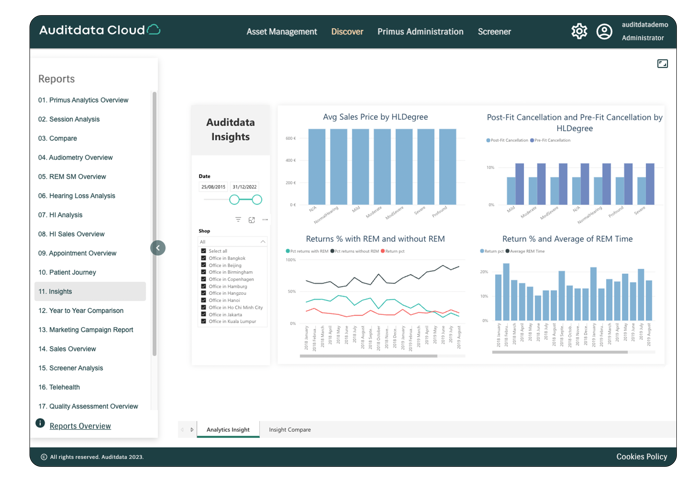The width and height of the screenshot is (700, 478).
Task: Click focus mode icon on Shop slicer
Action: pos(251,220)
